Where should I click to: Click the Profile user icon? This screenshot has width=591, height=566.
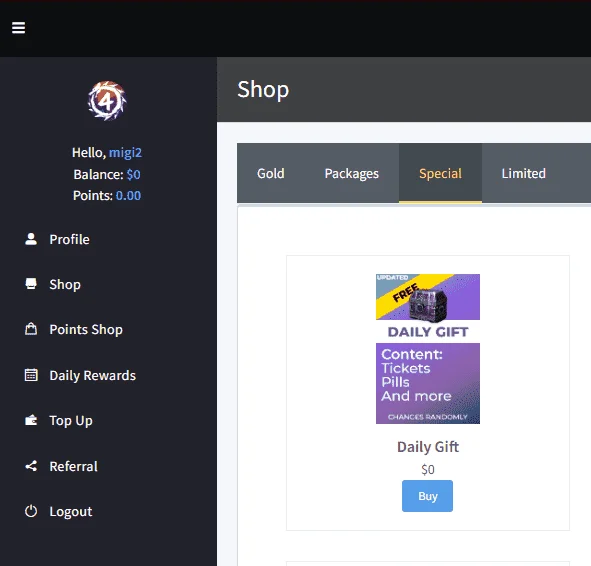(x=31, y=239)
